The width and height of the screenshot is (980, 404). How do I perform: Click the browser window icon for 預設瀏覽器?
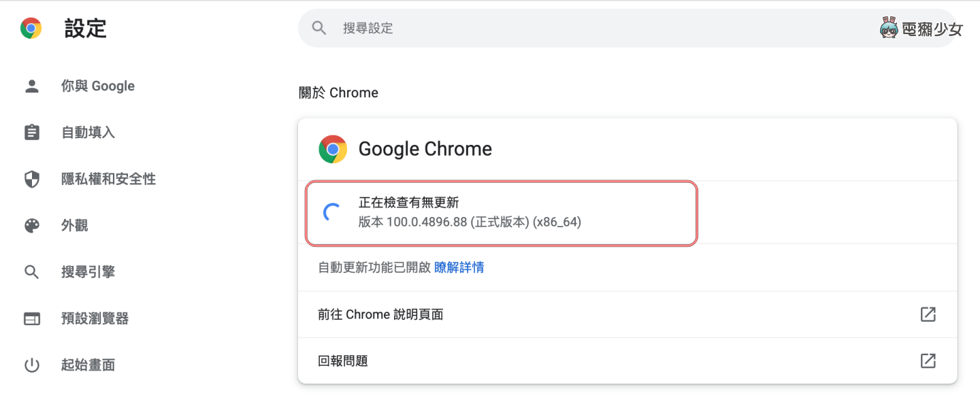32,318
